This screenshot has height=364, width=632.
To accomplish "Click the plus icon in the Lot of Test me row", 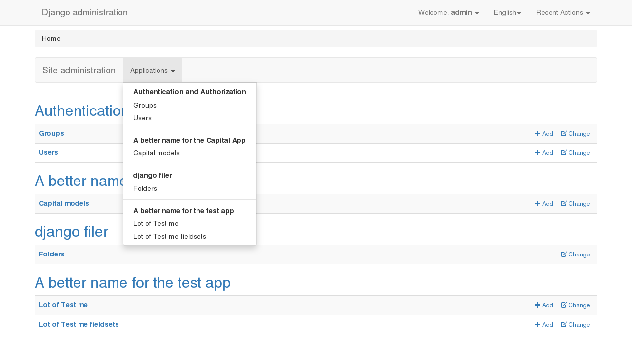I will click(537, 305).
